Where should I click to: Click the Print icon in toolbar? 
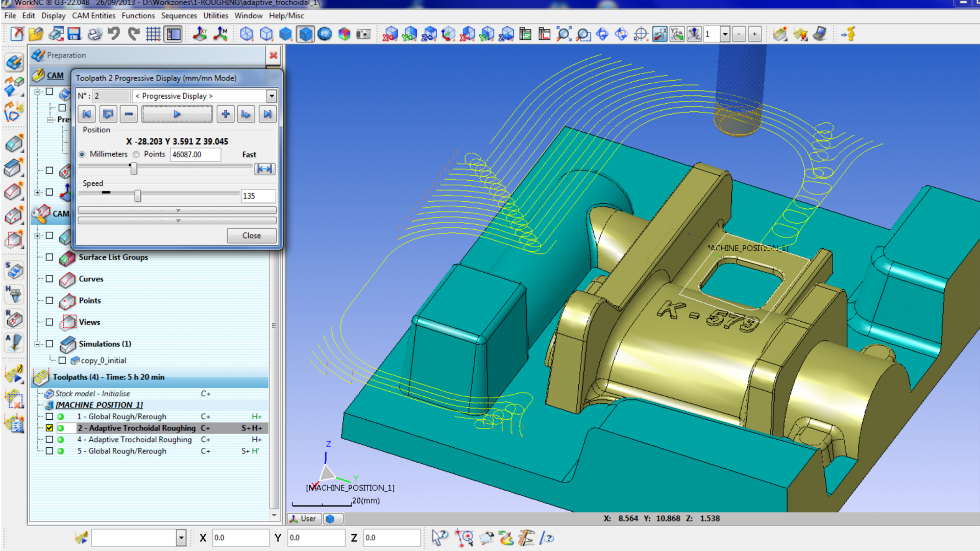94,34
